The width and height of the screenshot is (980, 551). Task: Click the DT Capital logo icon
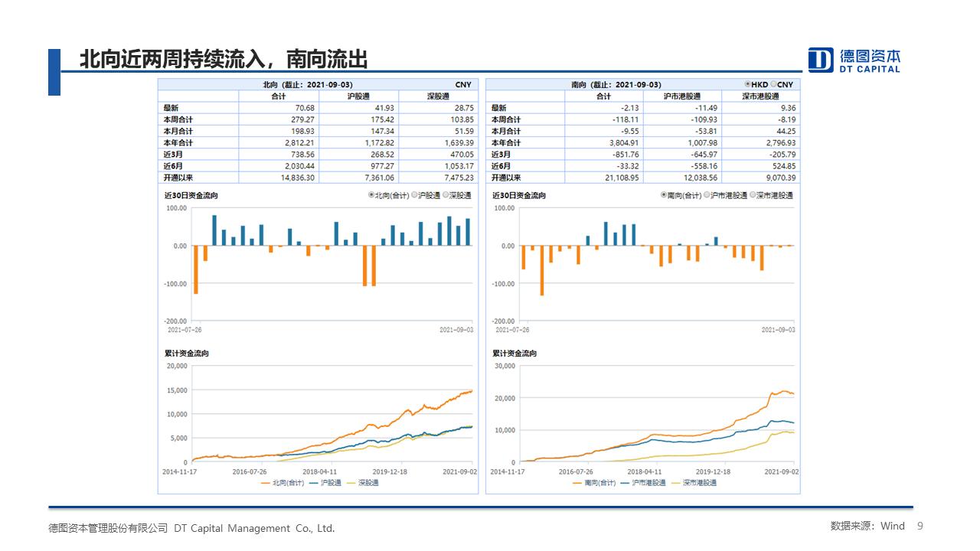(x=821, y=60)
